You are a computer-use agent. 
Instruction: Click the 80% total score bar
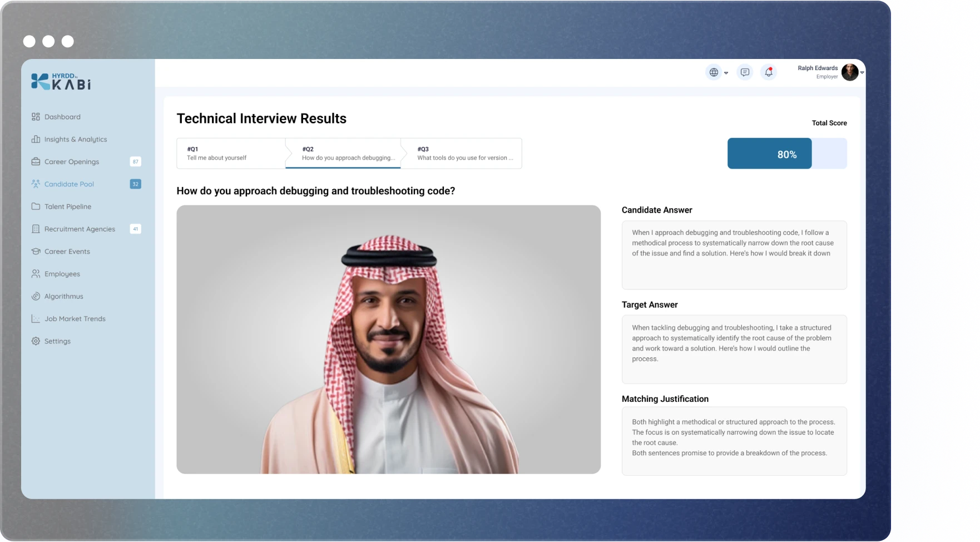[786, 154]
